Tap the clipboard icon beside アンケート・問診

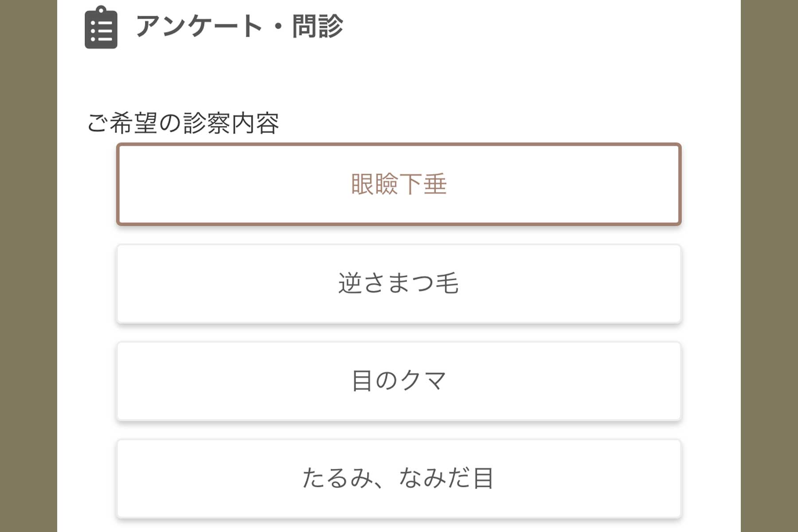[101, 28]
